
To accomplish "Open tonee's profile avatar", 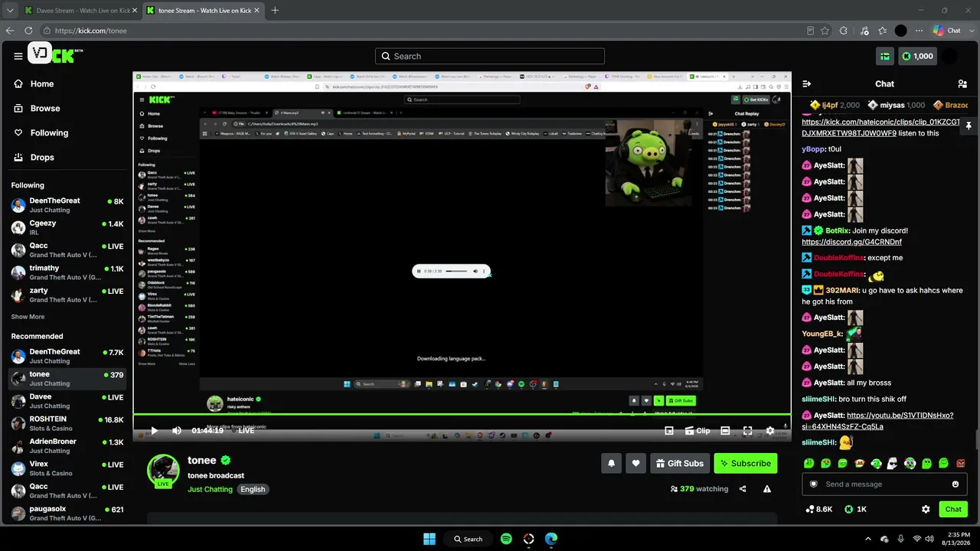I will tap(163, 471).
